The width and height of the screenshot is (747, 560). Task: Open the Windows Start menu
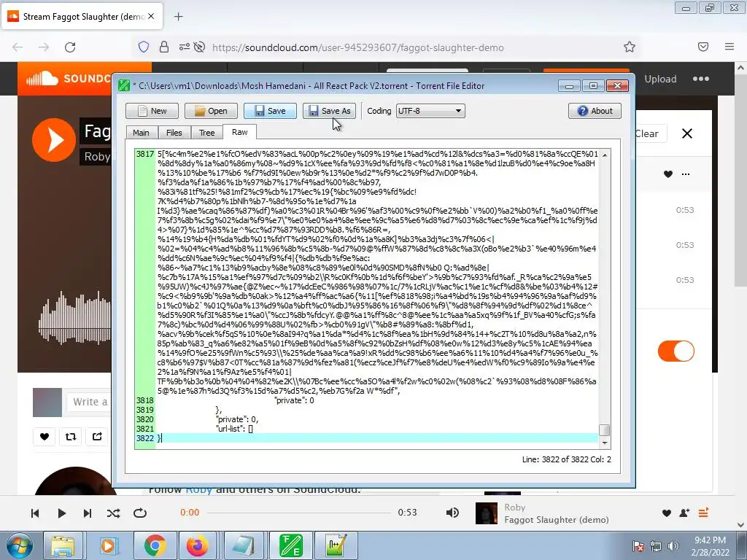[18, 545]
